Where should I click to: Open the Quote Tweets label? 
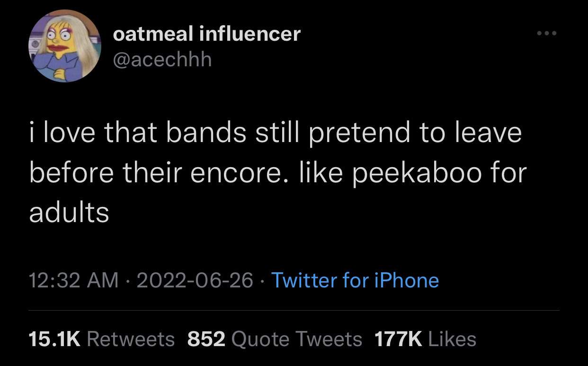tap(297, 339)
